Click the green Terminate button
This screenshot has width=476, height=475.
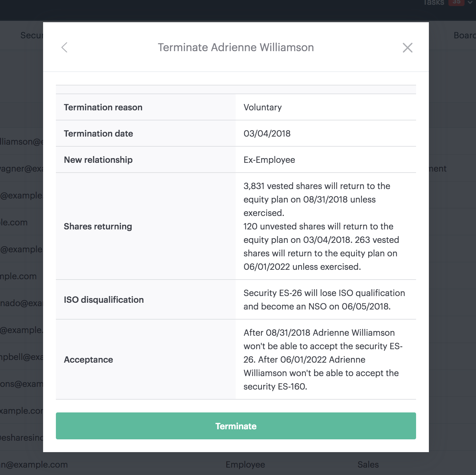[x=236, y=426]
